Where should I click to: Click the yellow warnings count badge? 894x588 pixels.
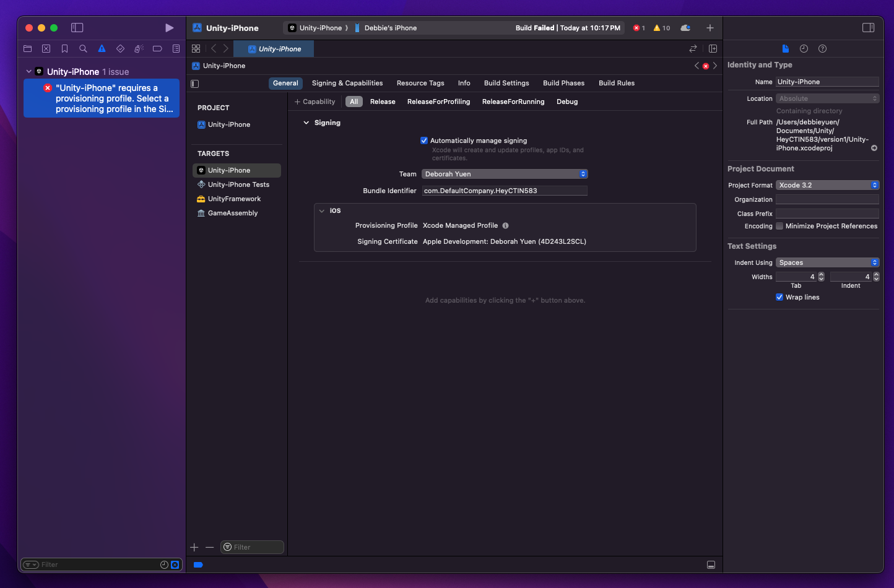click(662, 28)
